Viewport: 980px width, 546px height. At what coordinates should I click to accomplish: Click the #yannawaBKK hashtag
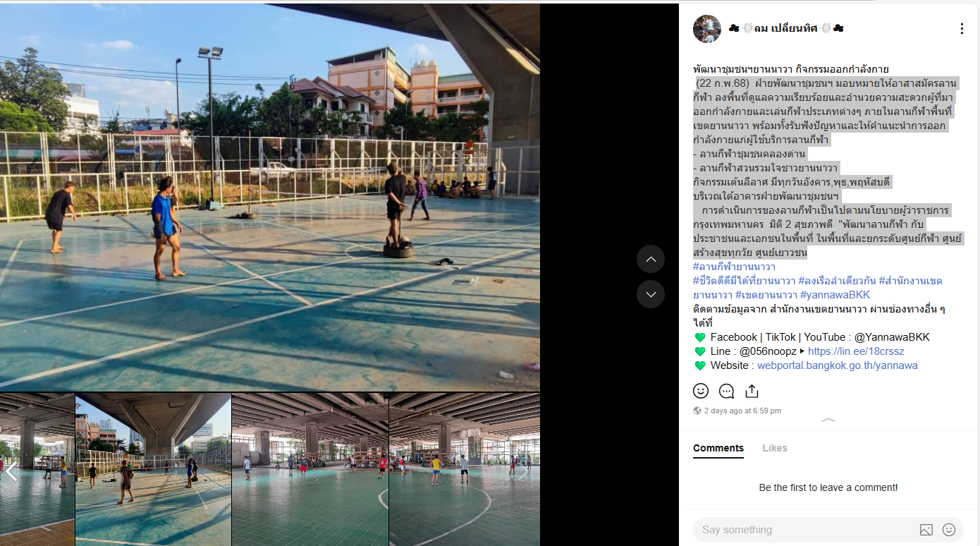point(835,295)
